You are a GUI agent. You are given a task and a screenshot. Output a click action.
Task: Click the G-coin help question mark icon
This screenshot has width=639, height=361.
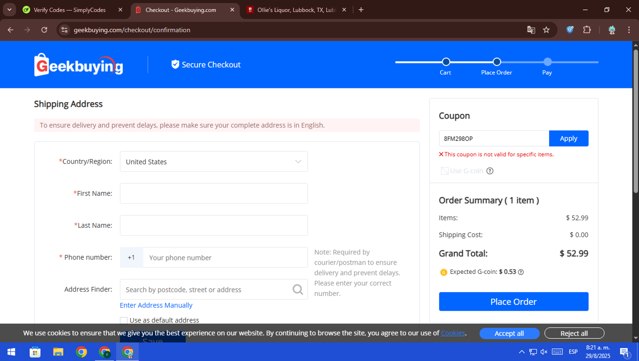[x=490, y=171]
